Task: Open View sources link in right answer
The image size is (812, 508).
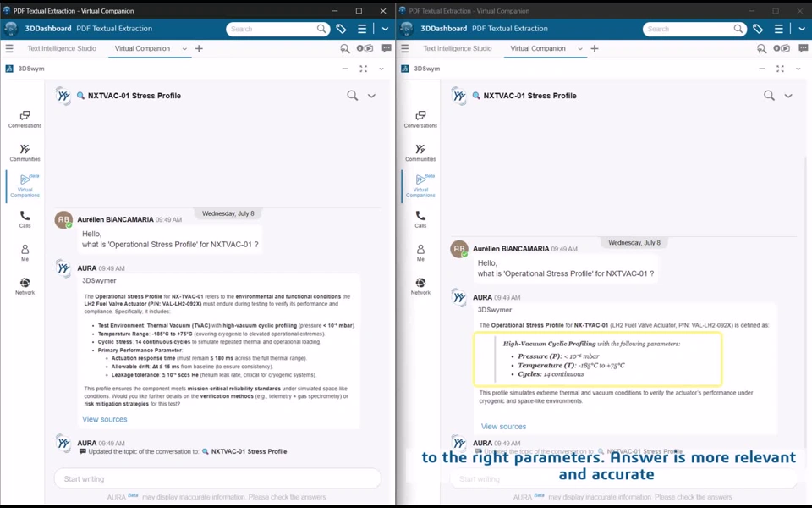Action: point(503,427)
